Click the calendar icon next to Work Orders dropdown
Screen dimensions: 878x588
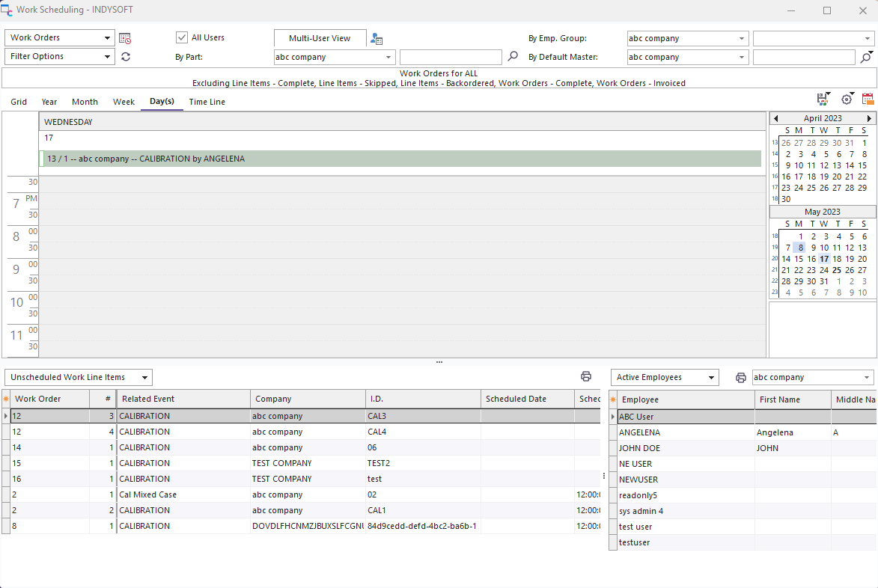click(x=125, y=38)
